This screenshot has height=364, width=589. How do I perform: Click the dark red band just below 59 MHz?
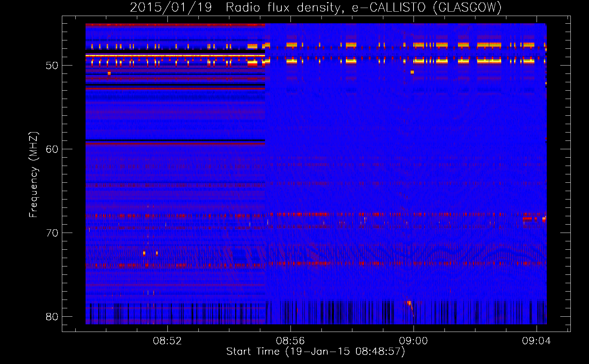175,144
